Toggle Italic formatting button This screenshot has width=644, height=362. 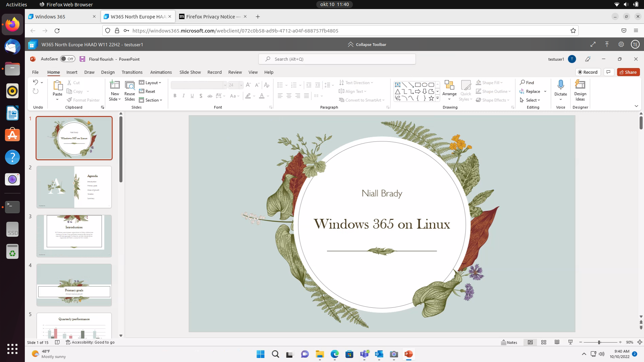(x=183, y=96)
